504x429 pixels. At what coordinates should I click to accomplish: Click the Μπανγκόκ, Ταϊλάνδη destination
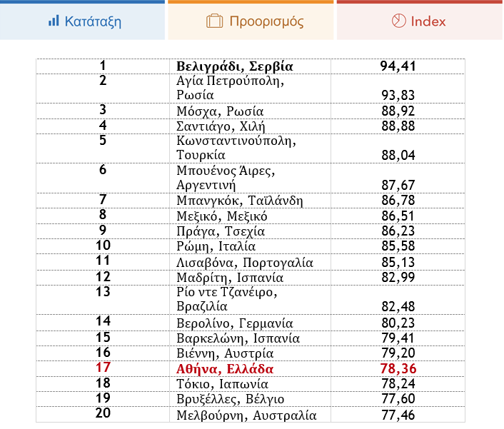click(239, 201)
